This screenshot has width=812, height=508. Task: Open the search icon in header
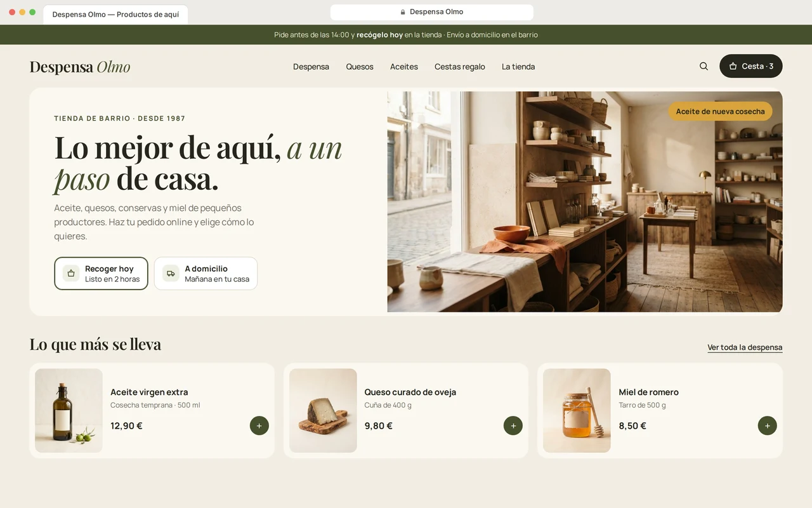click(x=704, y=66)
